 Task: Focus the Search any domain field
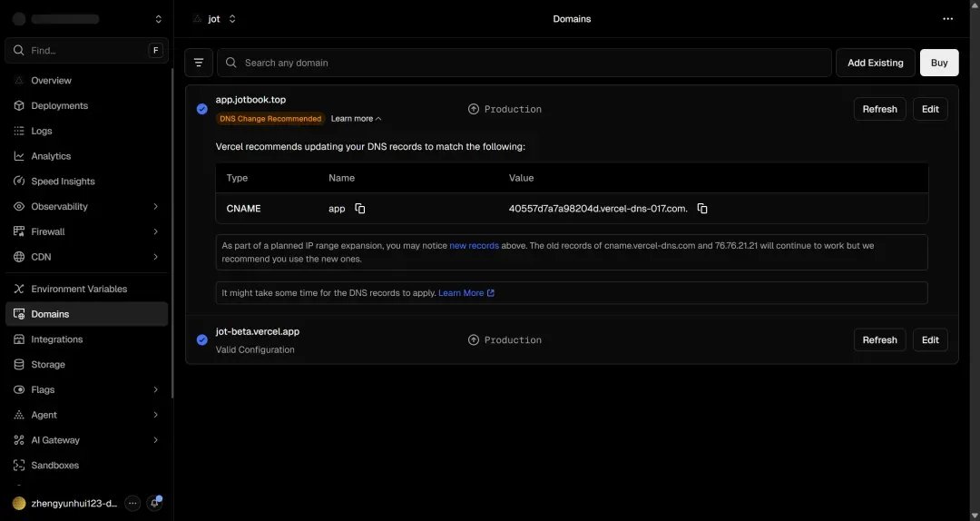[x=524, y=63]
